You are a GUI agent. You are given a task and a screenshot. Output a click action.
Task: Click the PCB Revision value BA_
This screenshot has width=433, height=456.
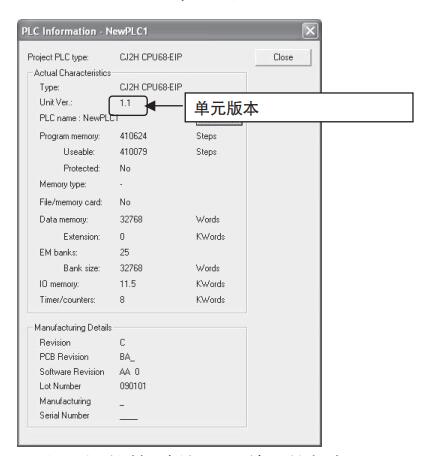click(127, 357)
